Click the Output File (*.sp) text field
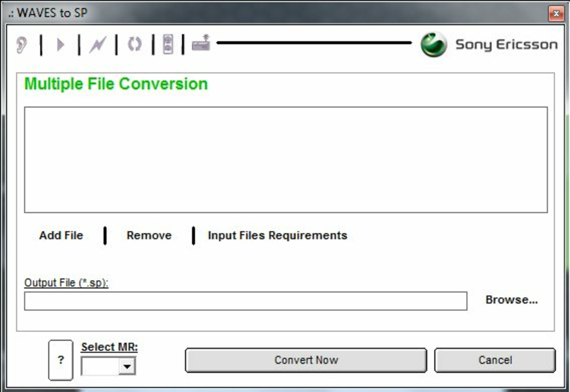The height and width of the screenshot is (392, 570). 246,301
